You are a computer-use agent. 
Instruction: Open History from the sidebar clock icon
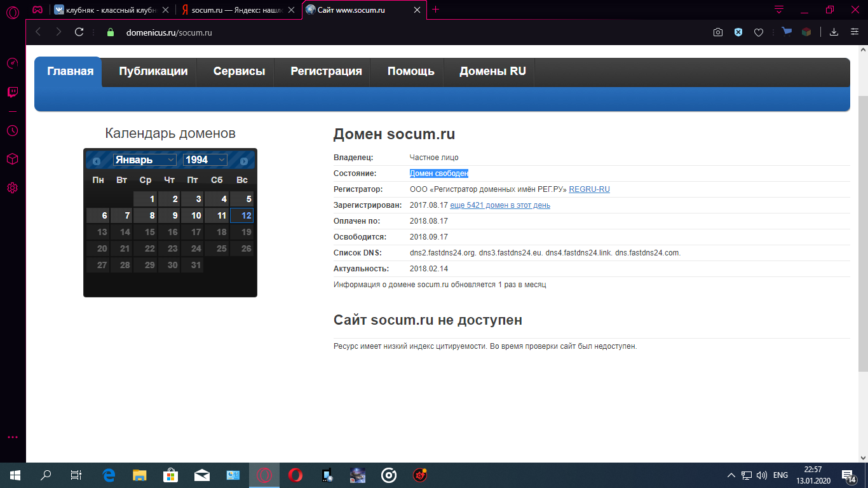click(12, 130)
